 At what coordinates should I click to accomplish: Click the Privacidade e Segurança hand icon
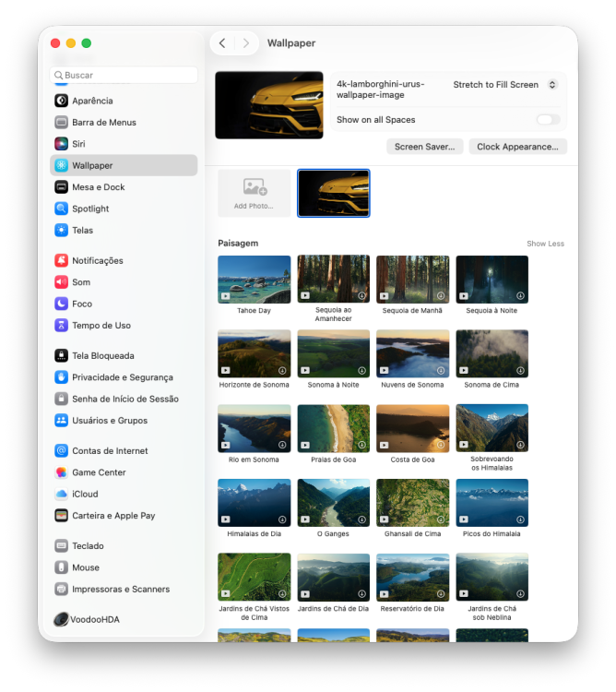pyautogui.click(x=61, y=377)
